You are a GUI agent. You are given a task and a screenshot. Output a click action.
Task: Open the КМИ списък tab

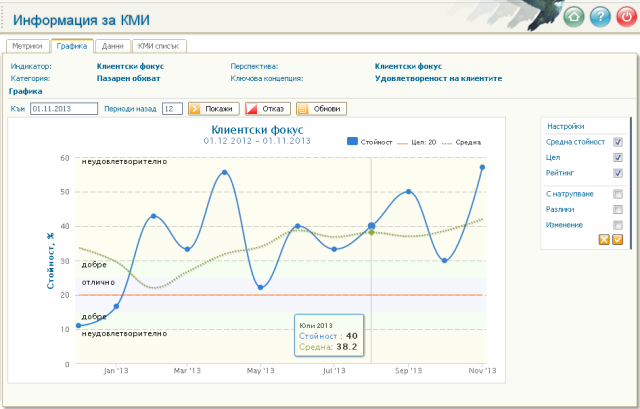(x=159, y=46)
